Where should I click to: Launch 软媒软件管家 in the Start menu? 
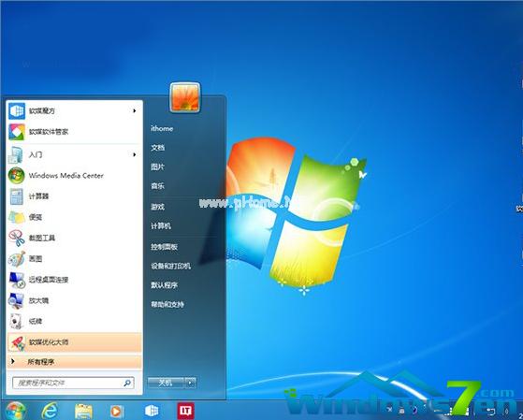(74, 132)
